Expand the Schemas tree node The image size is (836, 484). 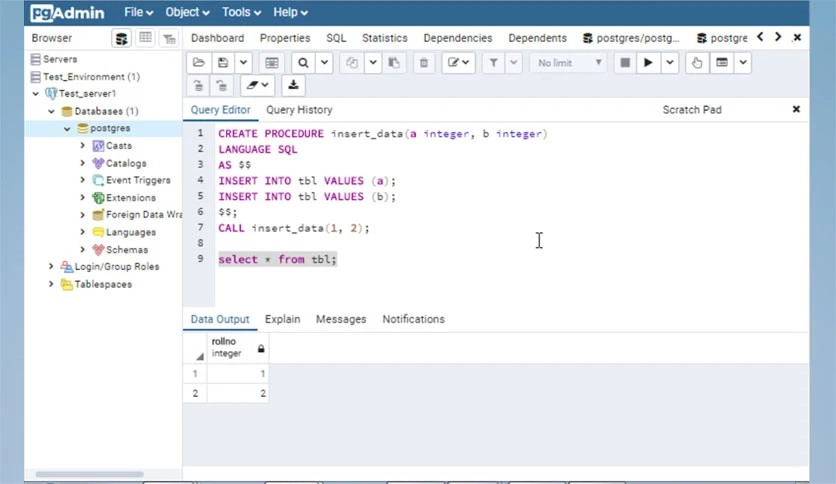pyautogui.click(x=83, y=249)
